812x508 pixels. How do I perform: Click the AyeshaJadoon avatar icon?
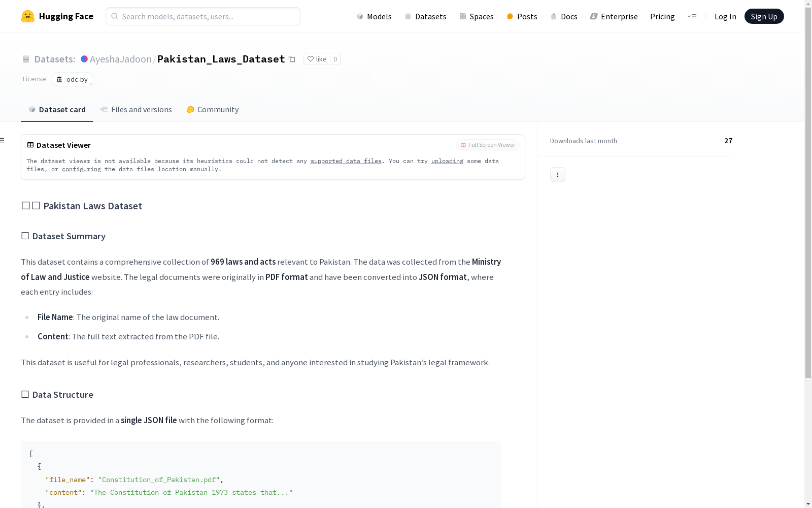click(x=84, y=59)
